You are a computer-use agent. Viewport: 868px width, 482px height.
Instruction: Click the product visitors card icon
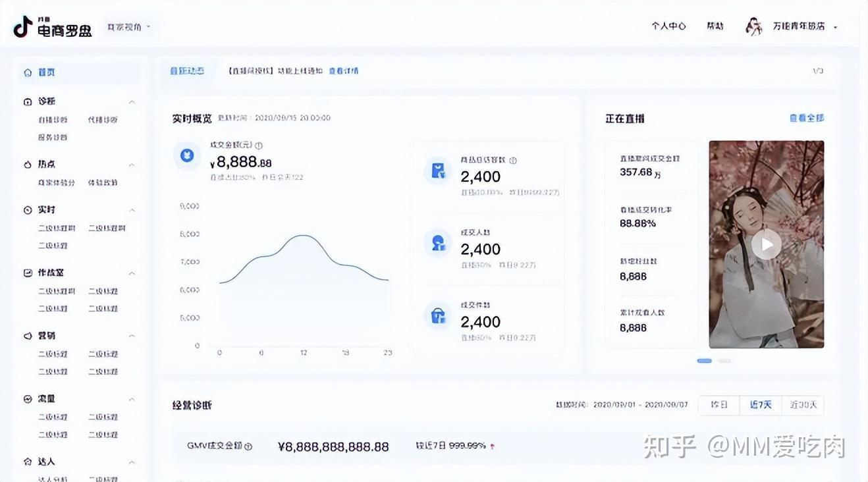(438, 171)
